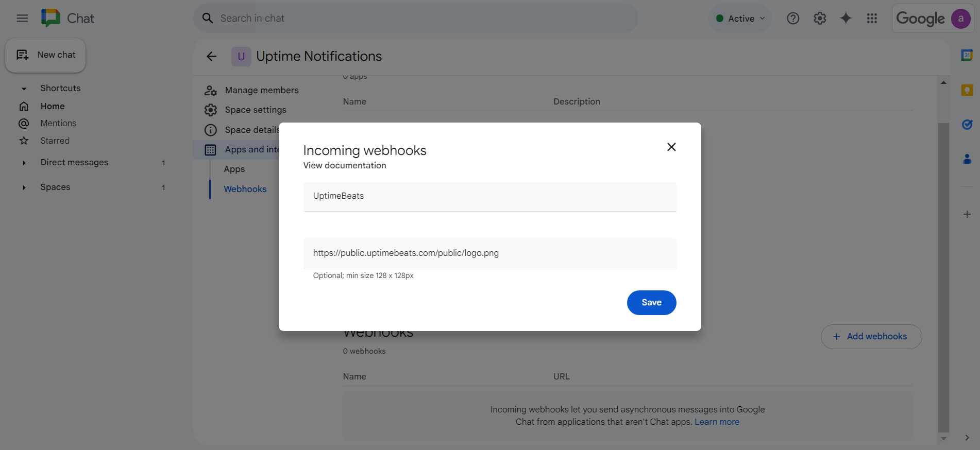Open the Space settings menu item
This screenshot has height=450, width=980.
click(x=256, y=110)
